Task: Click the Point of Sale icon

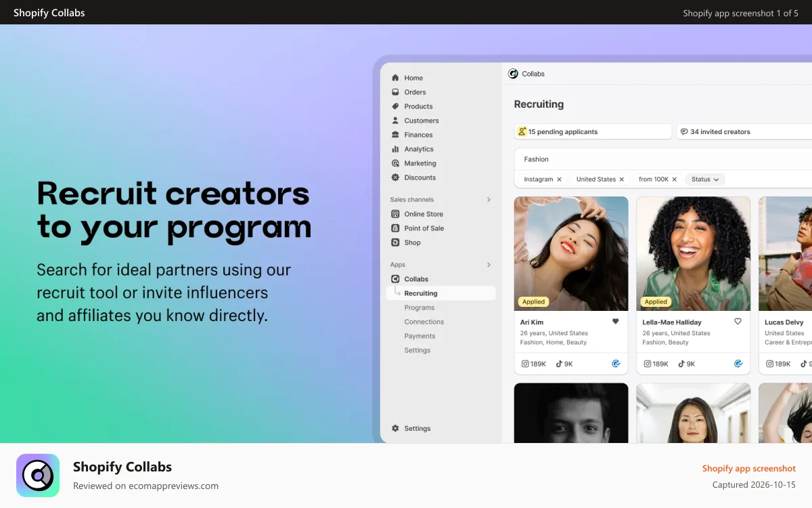Action: click(395, 228)
